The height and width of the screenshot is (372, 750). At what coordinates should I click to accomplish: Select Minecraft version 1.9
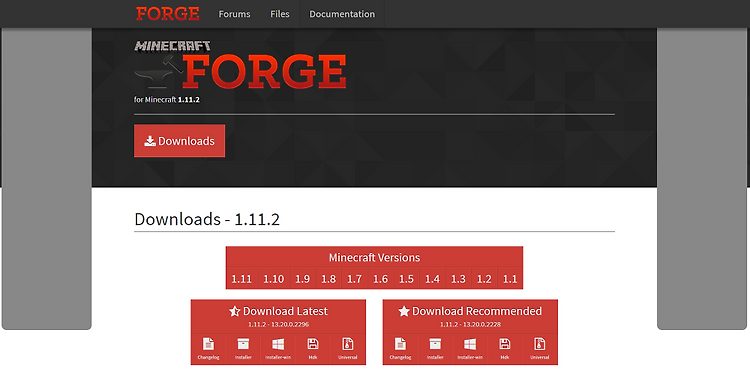pos(302,279)
